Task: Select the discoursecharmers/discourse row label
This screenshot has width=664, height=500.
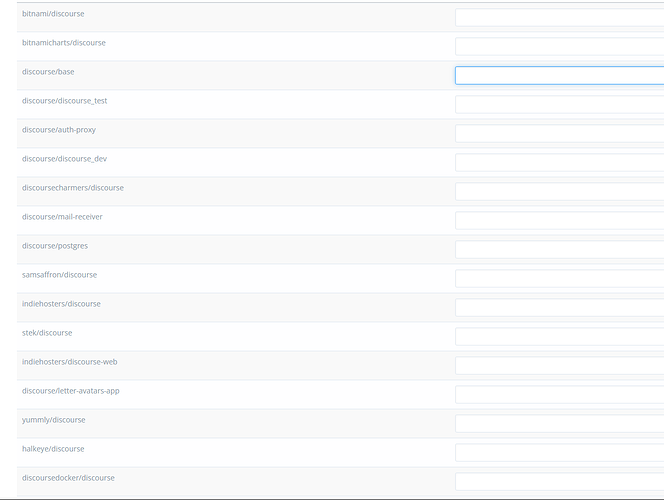Action: click(x=73, y=188)
